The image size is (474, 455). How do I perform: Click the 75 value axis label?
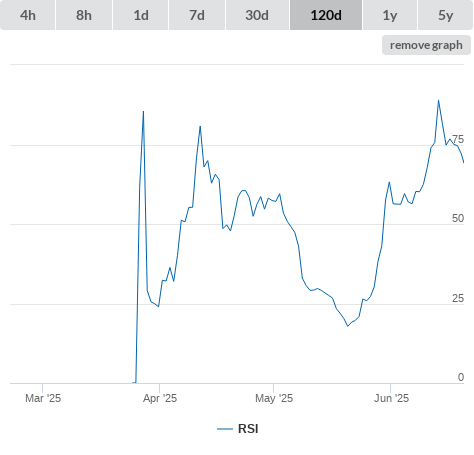coord(458,139)
